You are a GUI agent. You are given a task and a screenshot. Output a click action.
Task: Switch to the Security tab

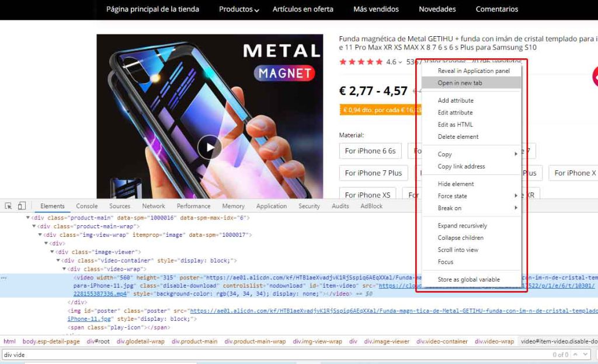click(309, 206)
